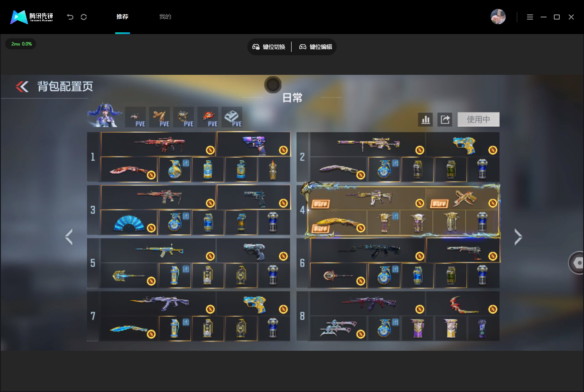Select the fifth PVE card slot
This screenshot has width=584, height=392.
[232, 117]
